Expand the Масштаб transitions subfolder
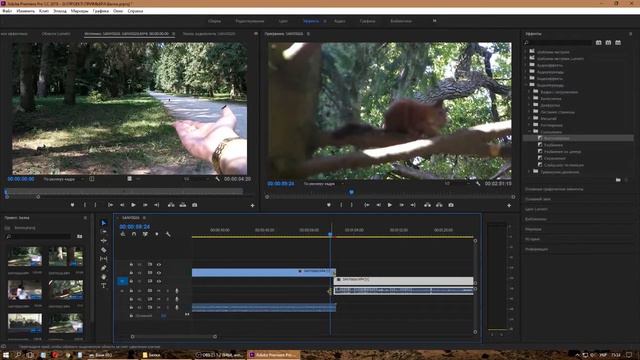Screen dimensions: 640x360 point(530,118)
